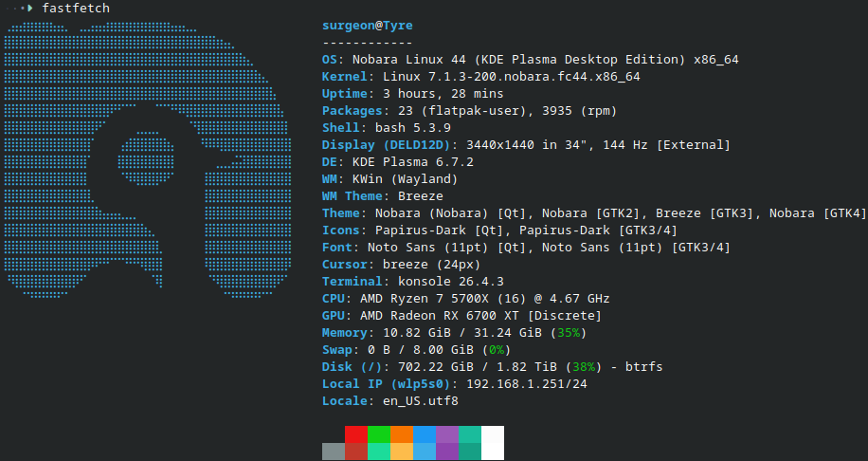This screenshot has height=461, width=868.
Task: Select the mint green color block
Action: pyautogui.click(x=379, y=452)
